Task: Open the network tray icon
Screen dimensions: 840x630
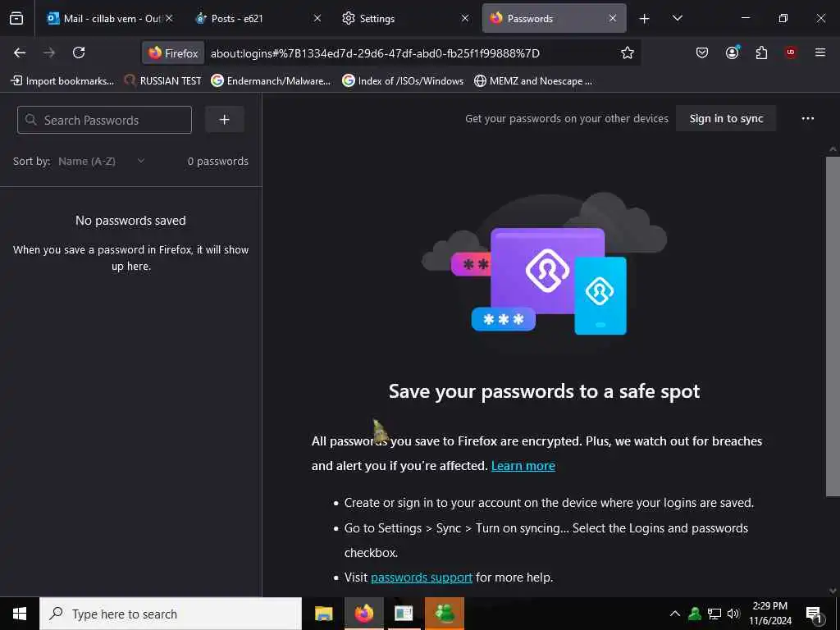Action: pyautogui.click(x=714, y=614)
